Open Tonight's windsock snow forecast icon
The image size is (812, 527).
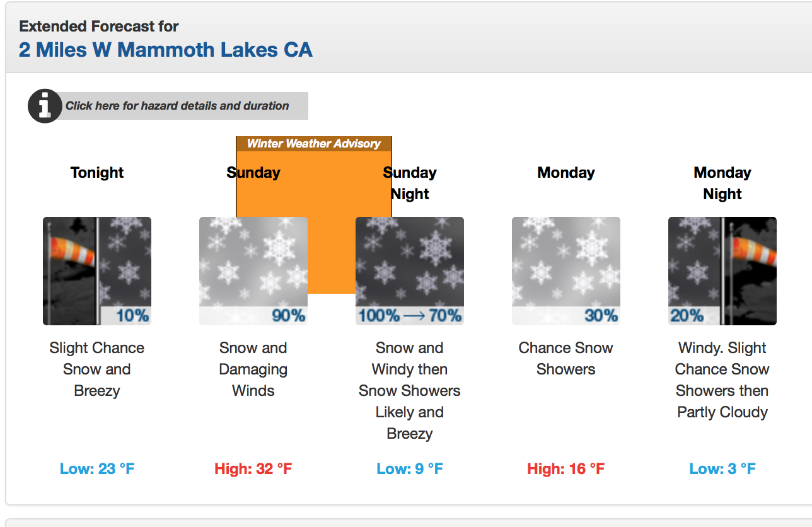97,271
